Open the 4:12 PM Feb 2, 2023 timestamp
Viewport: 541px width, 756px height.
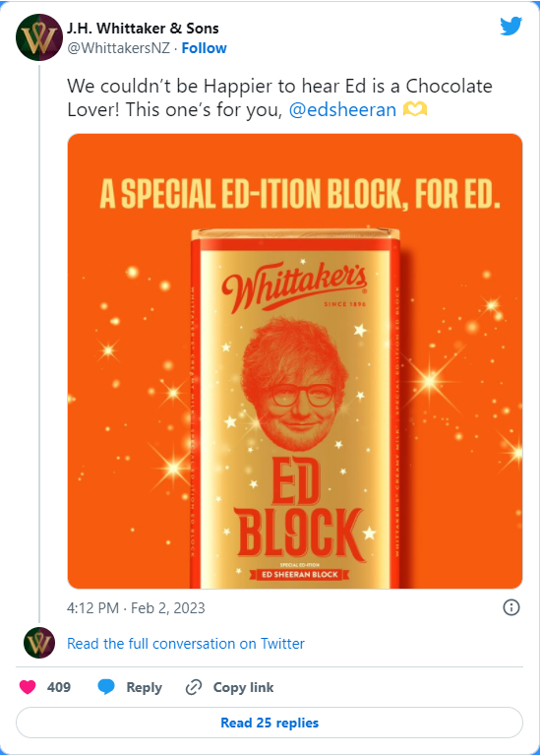coord(136,608)
